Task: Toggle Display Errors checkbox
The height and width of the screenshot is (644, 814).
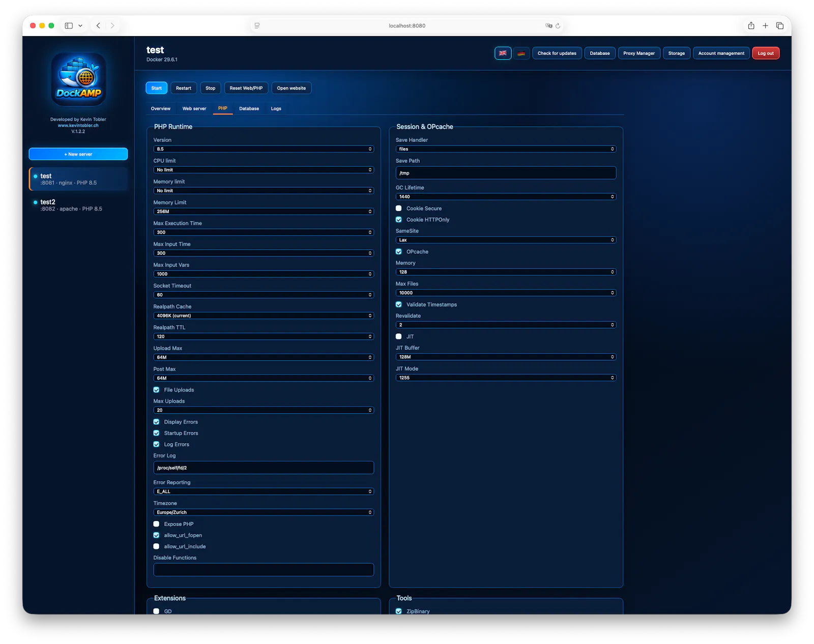Action: [156, 422]
